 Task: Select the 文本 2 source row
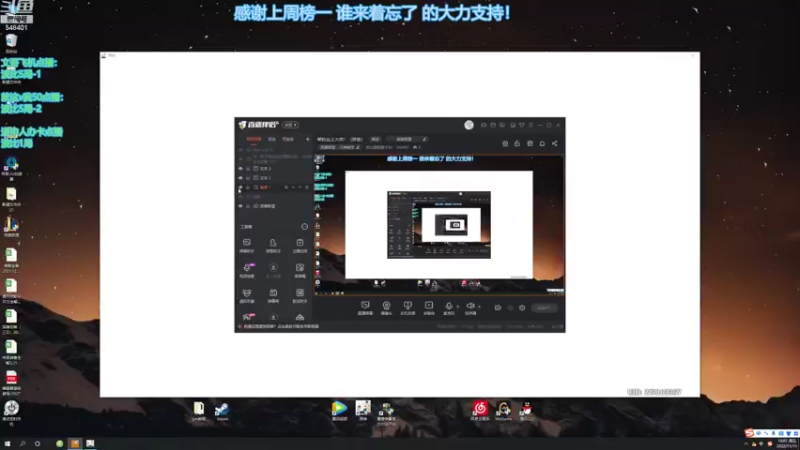click(274, 168)
